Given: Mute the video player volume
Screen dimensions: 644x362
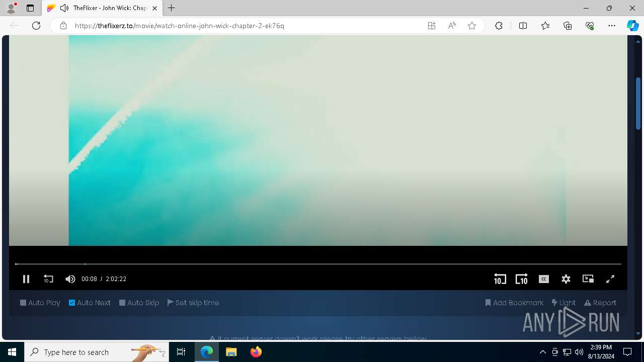Looking at the screenshot, I should pos(70,279).
